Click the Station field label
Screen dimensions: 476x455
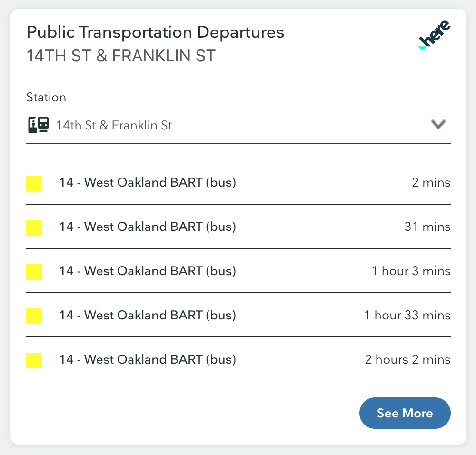(46, 98)
